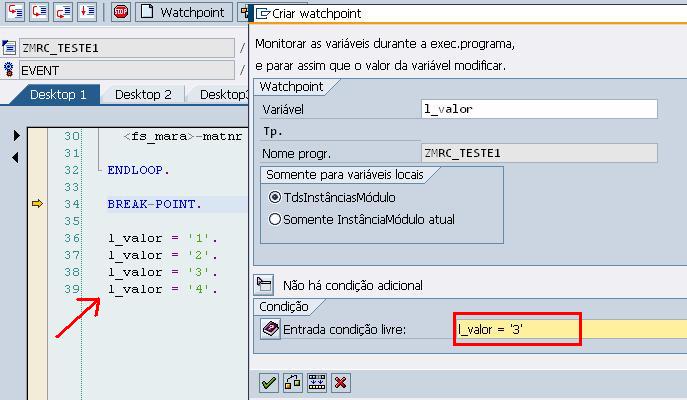The width and height of the screenshot is (687, 400).
Task: Click the additional condition icon button
Action: point(264,284)
